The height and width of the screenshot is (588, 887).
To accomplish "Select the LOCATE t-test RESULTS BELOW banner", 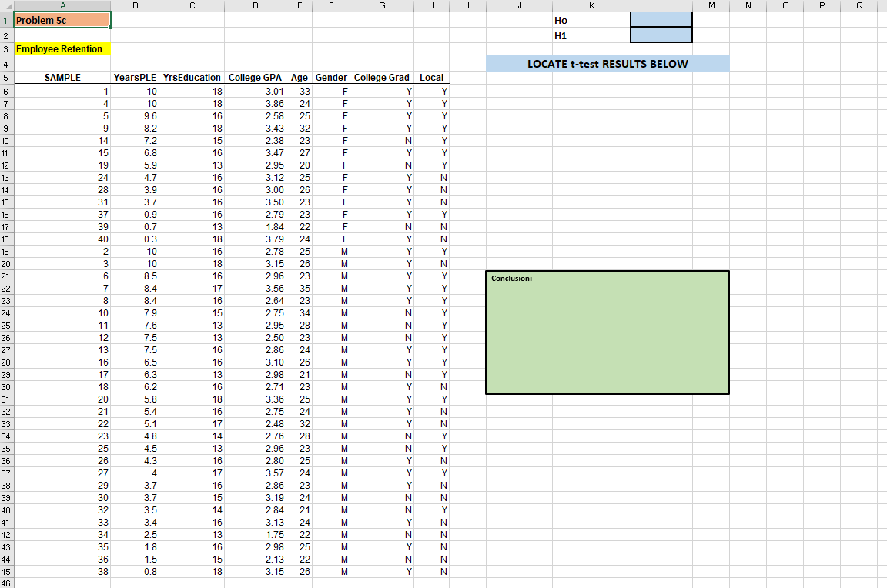I will tap(607, 64).
